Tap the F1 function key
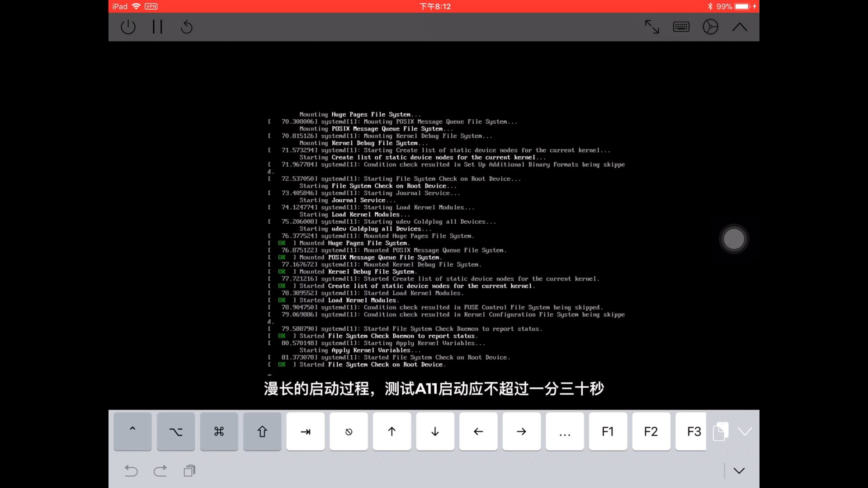The image size is (868, 488). point(608,432)
